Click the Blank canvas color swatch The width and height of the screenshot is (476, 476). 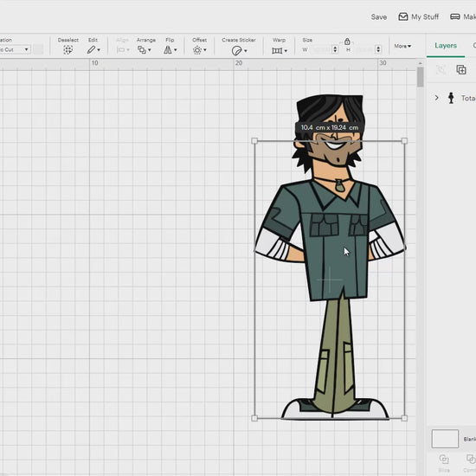[445, 439]
